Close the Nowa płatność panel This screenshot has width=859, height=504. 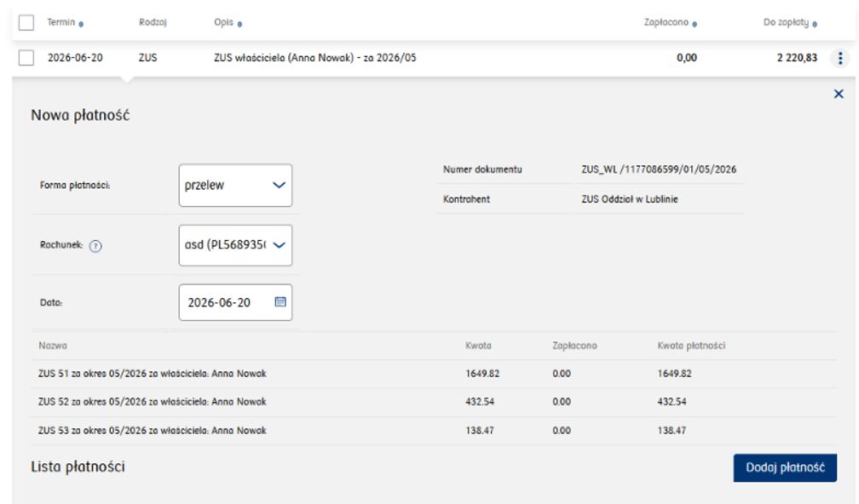(x=839, y=94)
